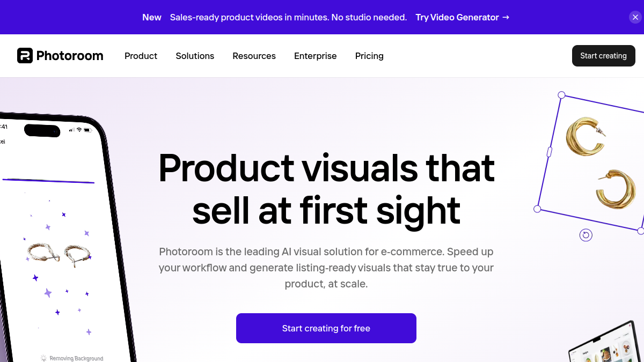Screen dimensions: 644x362
Task: Click the black Start creating button
Action: coord(604,56)
